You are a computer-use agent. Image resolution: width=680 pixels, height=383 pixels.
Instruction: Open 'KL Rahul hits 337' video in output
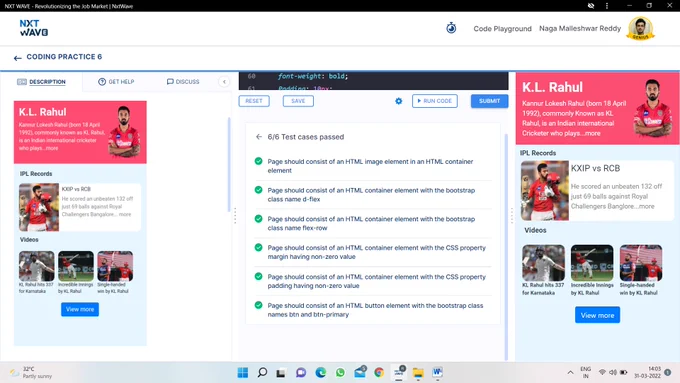[543, 263]
